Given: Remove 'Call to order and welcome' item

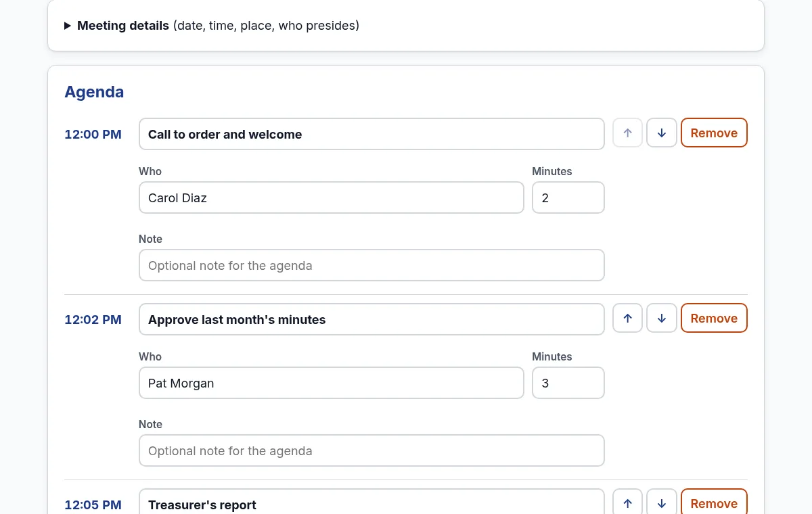Looking at the screenshot, I should tap(714, 133).
